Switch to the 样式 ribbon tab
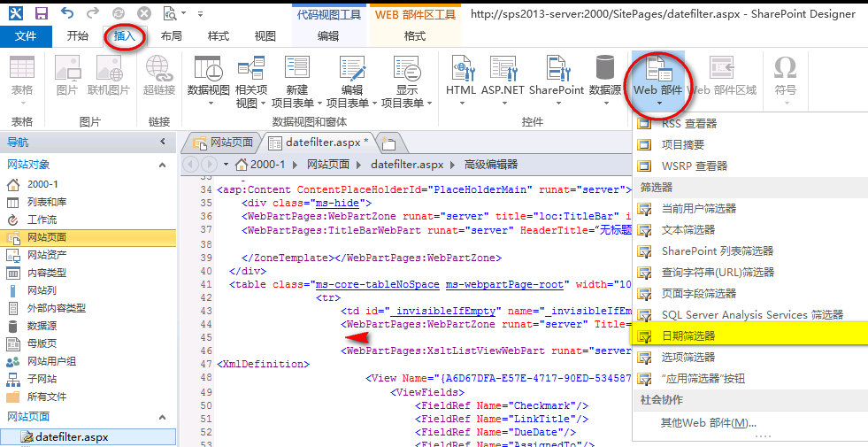This screenshot has height=447, width=868. (219, 36)
